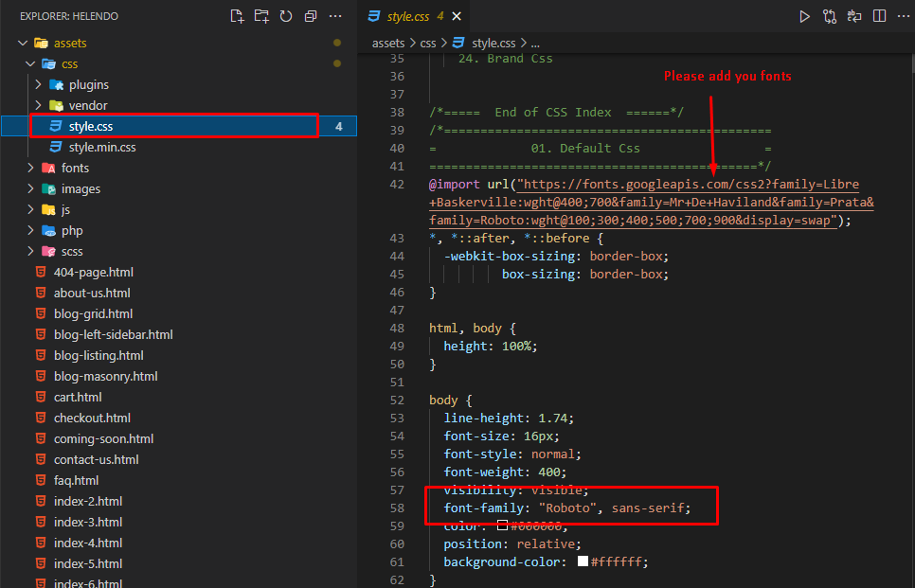915x588 pixels.
Task: Split the editor to the right
Action: click(879, 16)
